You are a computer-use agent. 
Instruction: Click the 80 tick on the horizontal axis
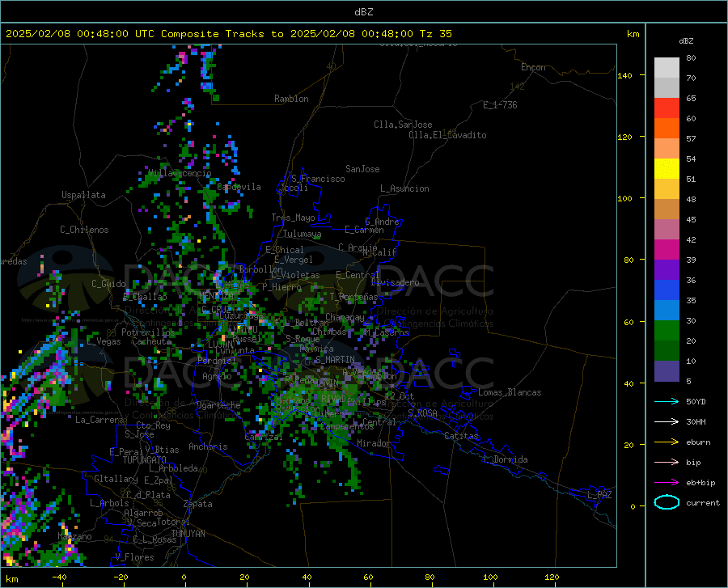tap(430, 577)
